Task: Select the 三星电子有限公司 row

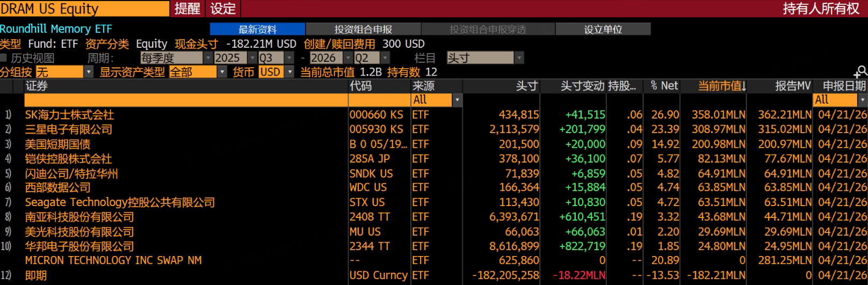Action: (434, 129)
